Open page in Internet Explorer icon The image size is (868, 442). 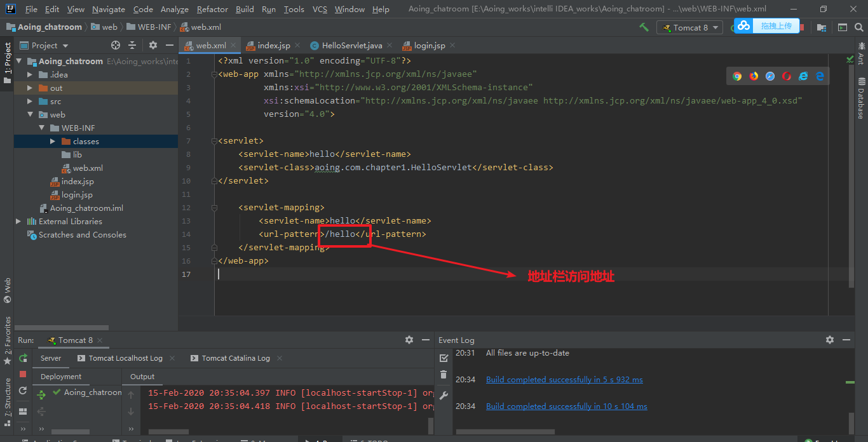(x=803, y=76)
